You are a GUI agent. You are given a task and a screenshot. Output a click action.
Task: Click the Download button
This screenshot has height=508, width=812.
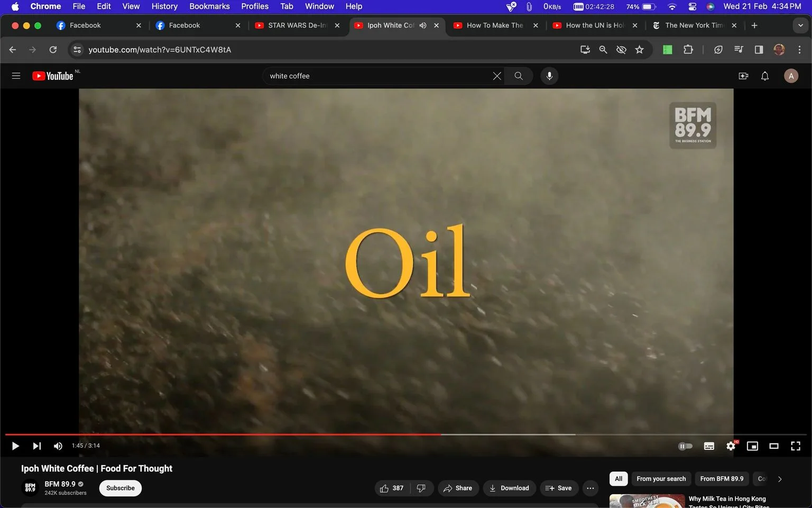coord(509,488)
